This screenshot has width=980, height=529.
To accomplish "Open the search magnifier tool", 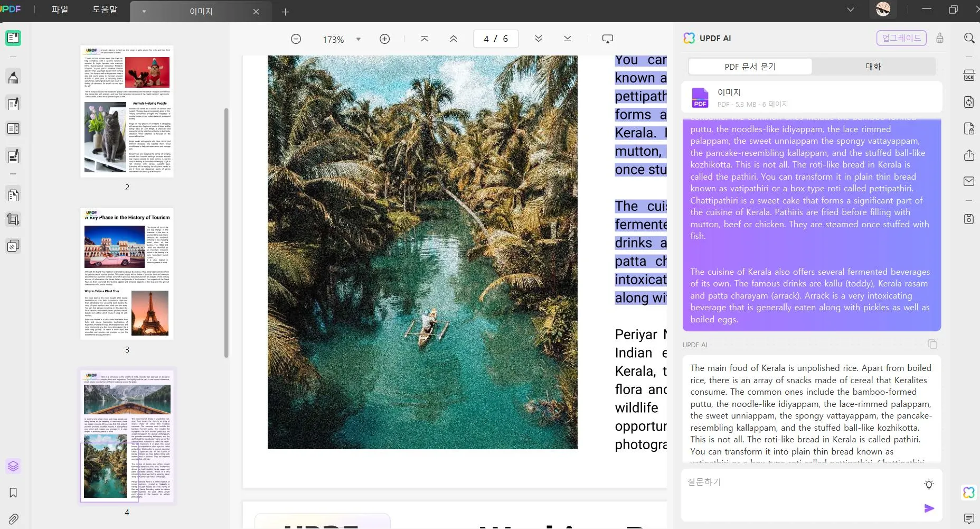I will point(969,38).
